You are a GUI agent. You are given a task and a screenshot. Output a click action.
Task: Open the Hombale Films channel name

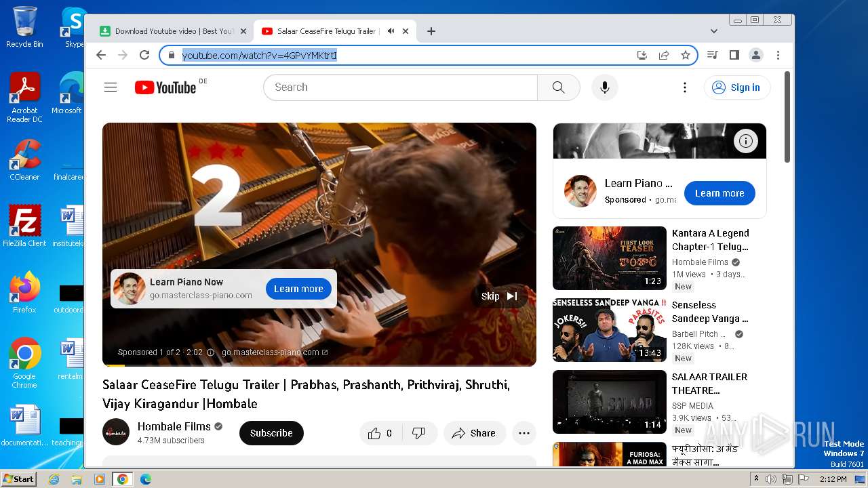coord(174,426)
